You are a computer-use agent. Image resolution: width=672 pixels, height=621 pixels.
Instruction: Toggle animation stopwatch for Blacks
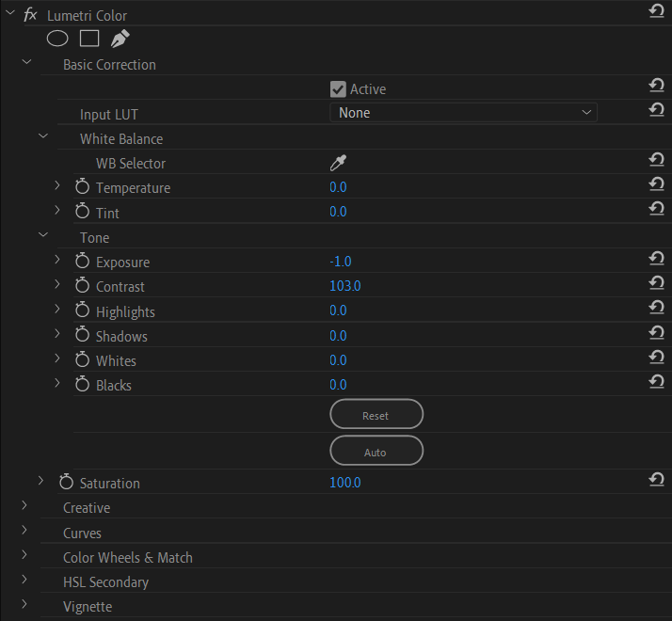(82, 384)
